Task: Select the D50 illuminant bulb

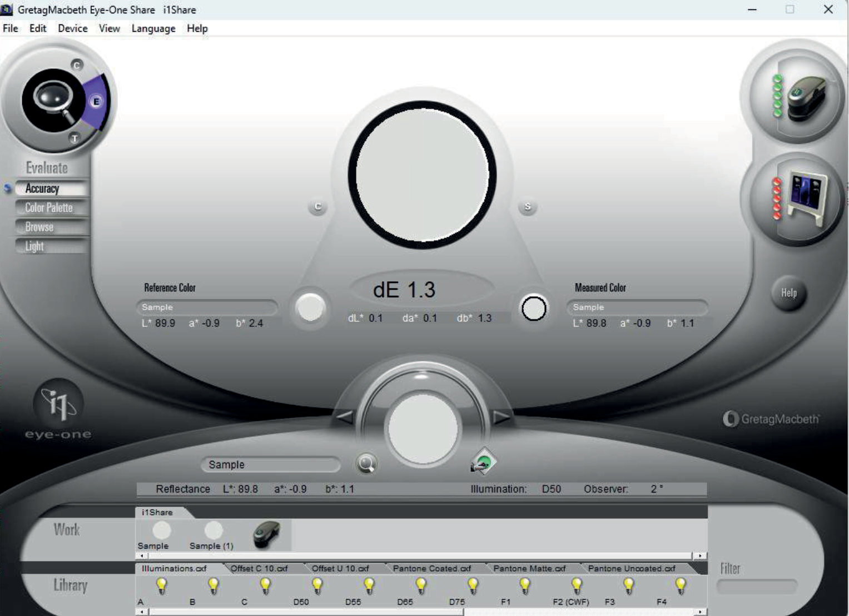Action: pos(317,586)
